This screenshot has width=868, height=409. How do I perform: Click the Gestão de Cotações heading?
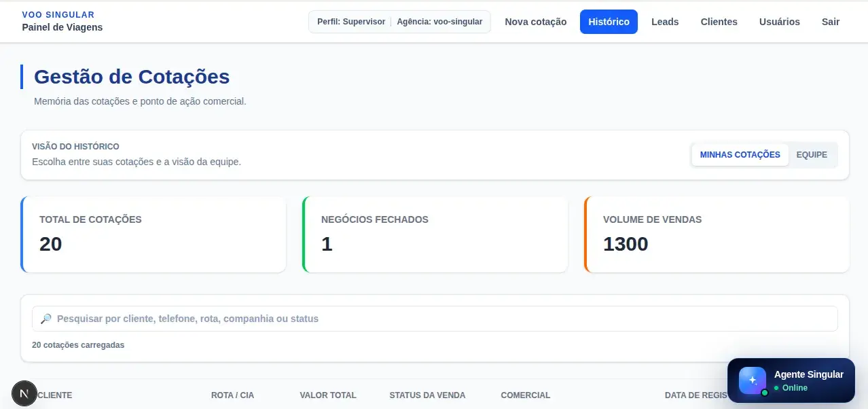coord(132,77)
